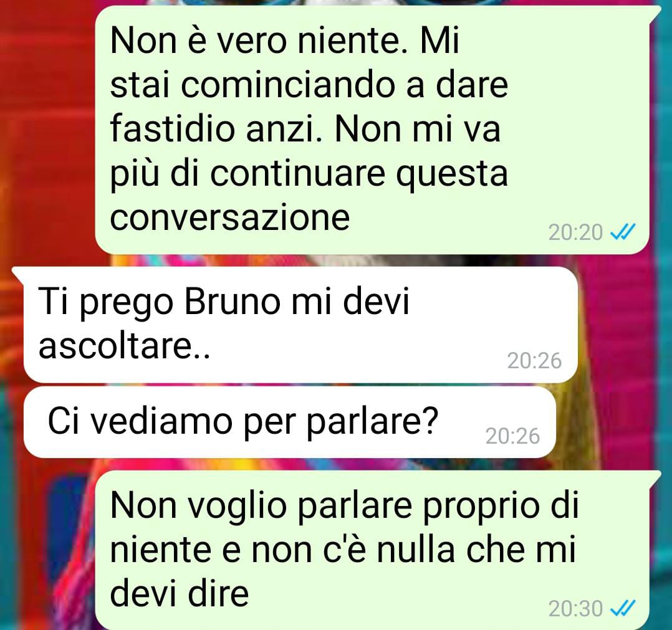Tap "devi dire" in the last sent message

tap(179, 593)
